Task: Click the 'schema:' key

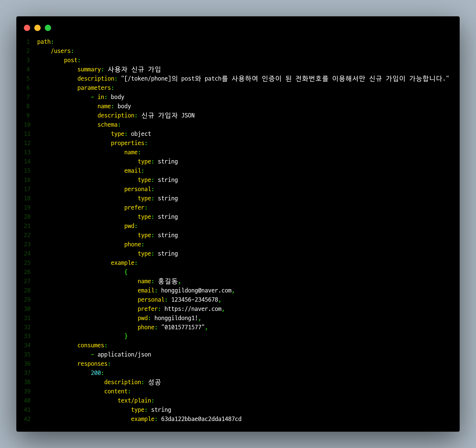Action: pyautogui.click(x=109, y=125)
